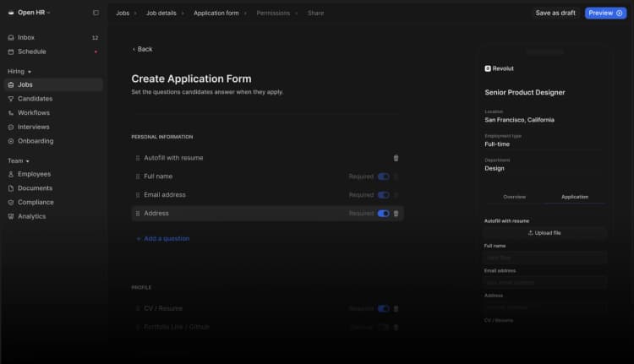Select the Share breadcrumb step
Screen dimensions: 634x364
click(315, 14)
